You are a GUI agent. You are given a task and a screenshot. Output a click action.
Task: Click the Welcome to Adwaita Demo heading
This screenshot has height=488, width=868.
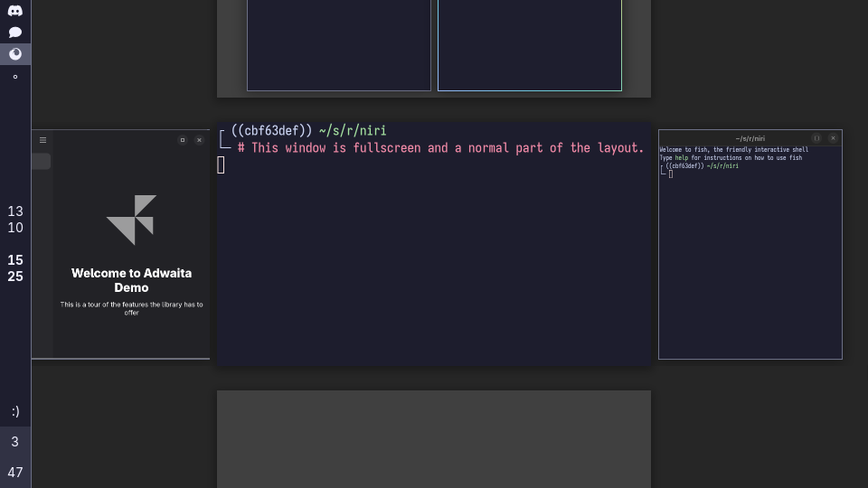[131, 280]
